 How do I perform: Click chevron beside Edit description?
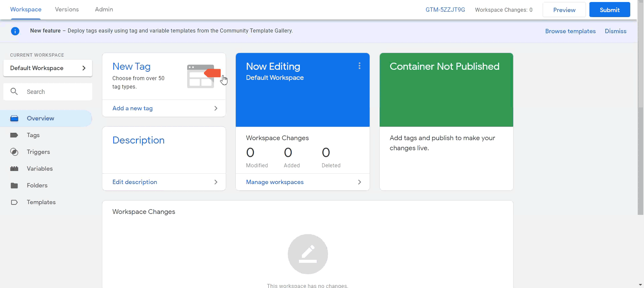point(216,182)
